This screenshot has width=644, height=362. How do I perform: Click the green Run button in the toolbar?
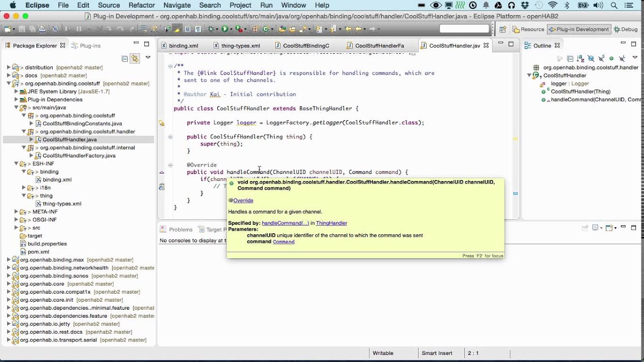[x=225, y=29]
